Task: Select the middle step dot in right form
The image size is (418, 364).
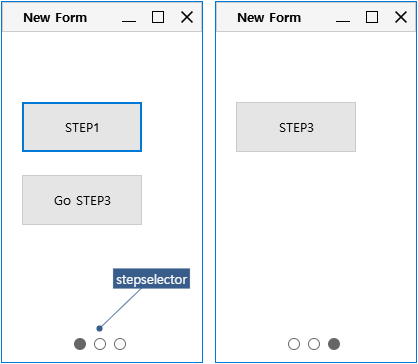Action: click(x=314, y=344)
